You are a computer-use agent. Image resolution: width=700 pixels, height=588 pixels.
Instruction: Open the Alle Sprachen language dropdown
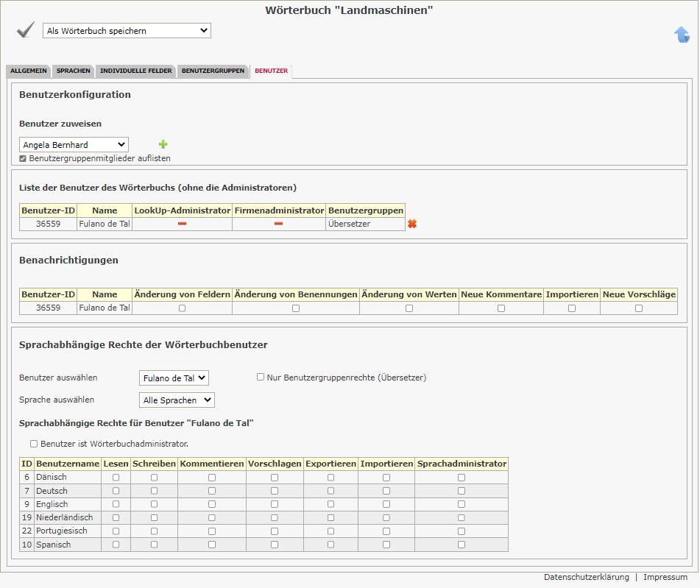click(x=177, y=400)
